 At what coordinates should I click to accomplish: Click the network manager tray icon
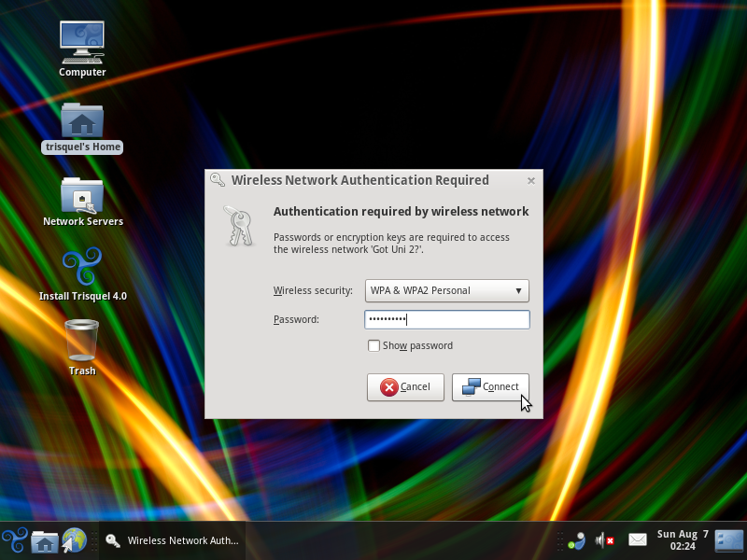pyautogui.click(x=576, y=540)
